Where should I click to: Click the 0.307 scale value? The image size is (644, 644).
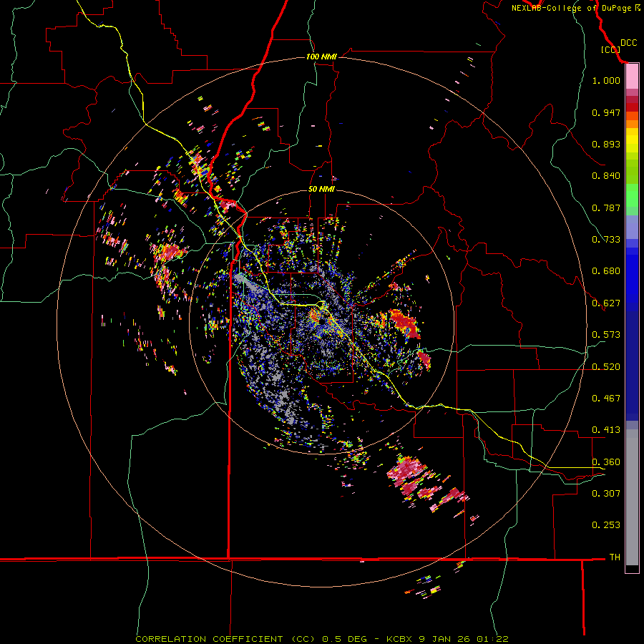[606, 493]
